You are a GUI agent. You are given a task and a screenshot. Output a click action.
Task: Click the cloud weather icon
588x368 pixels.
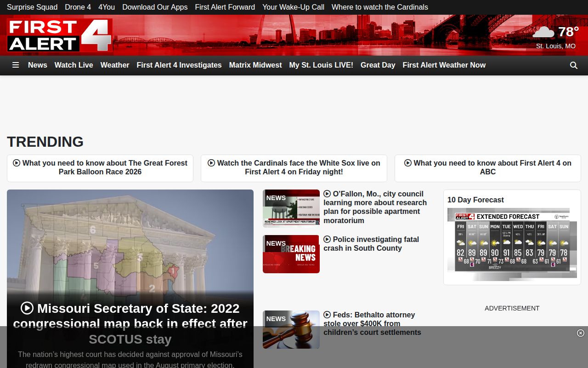pyautogui.click(x=543, y=32)
